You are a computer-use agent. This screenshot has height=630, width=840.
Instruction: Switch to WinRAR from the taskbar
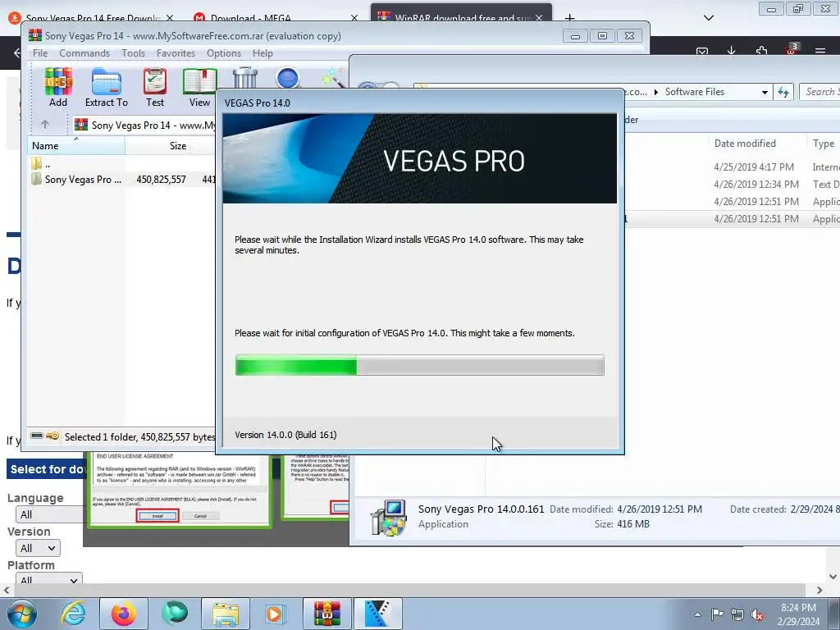pos(326,614)
